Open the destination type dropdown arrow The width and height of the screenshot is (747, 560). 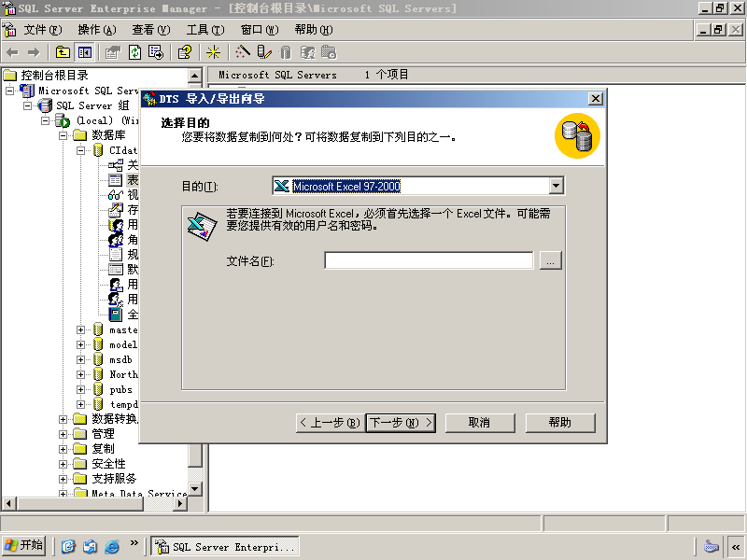(x=556, y=186)
